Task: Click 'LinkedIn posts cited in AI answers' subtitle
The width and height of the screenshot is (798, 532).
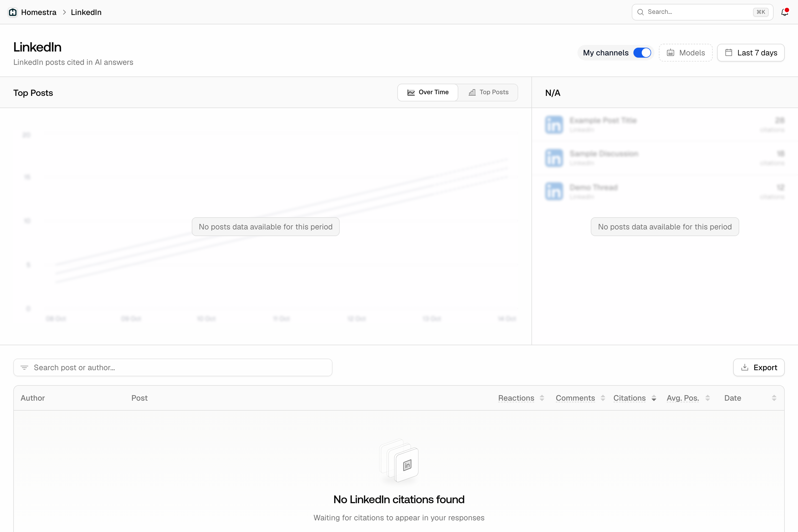Action: pyautogui.click(x=73, y=62)
